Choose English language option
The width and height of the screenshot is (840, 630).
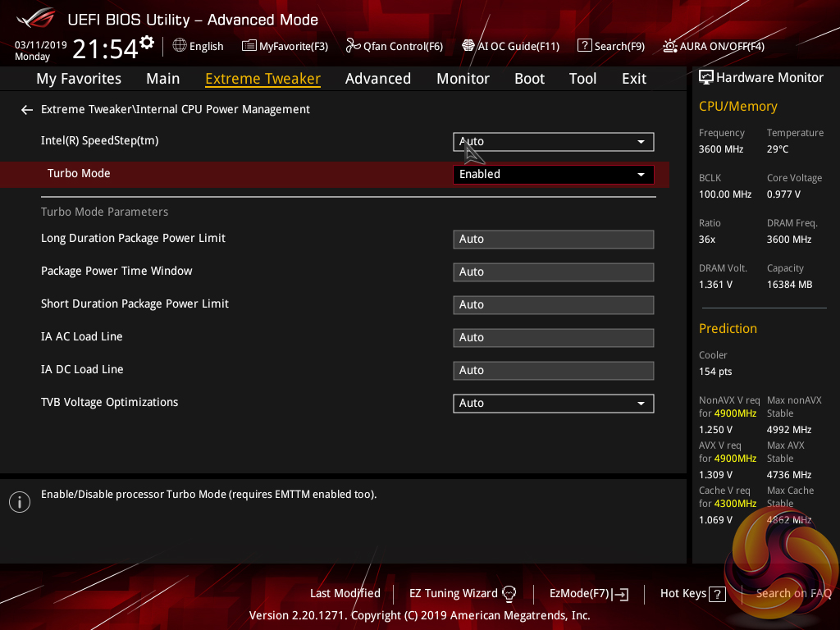(206, 47)
